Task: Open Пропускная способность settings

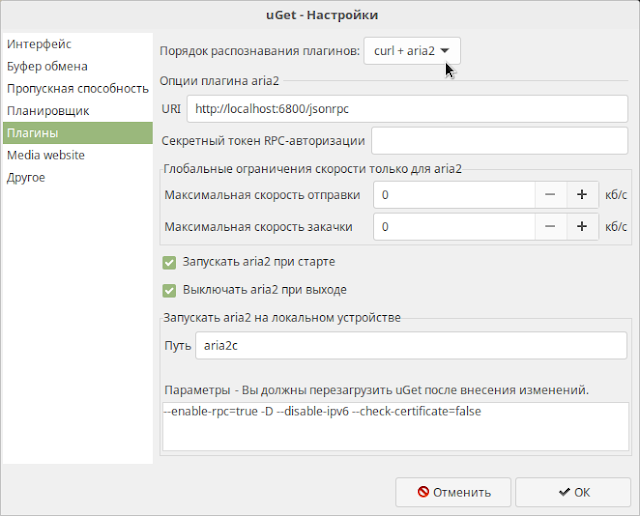Action: pos(78,89)
